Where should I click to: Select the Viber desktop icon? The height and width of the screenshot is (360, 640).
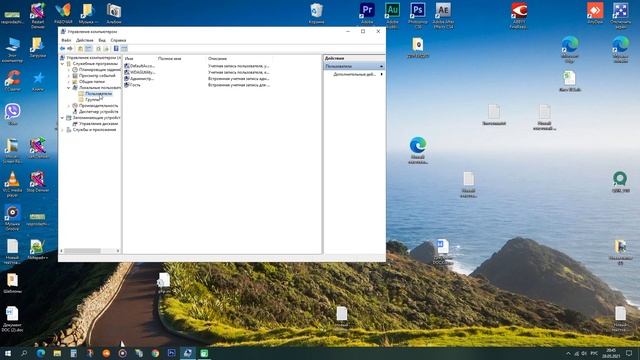point(13,114)
